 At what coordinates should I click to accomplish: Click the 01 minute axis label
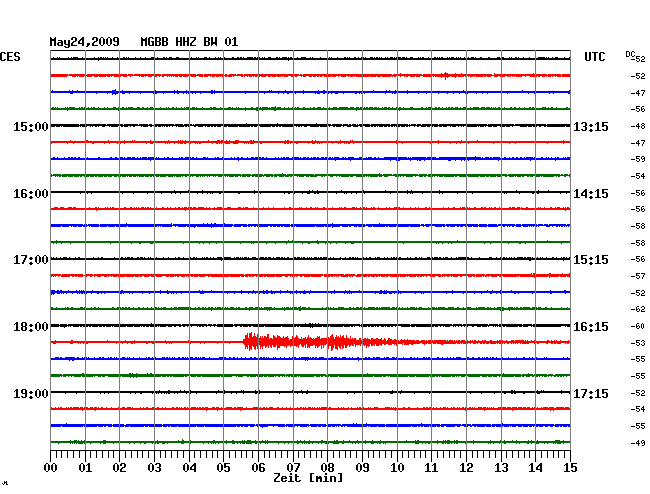click(x=85, y=467)
